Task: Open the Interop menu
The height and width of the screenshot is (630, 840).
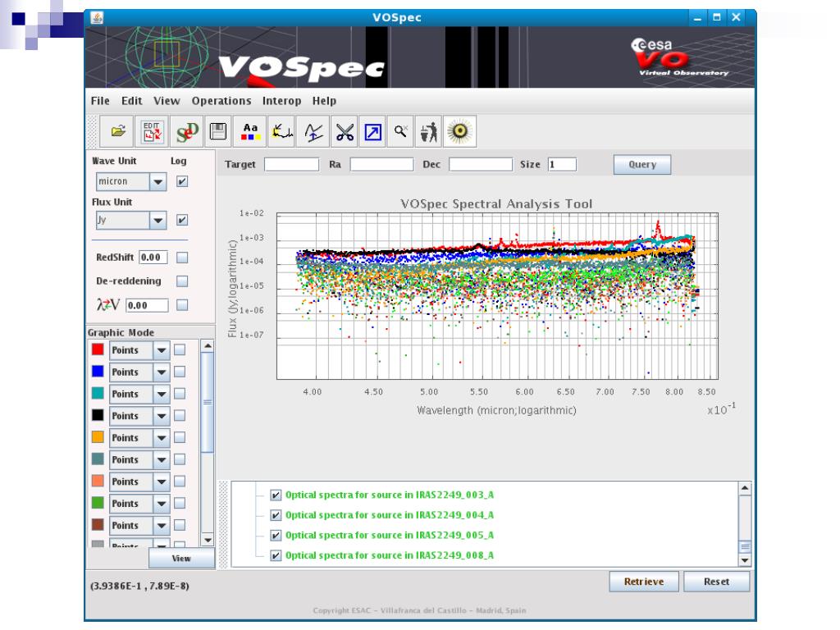Action: [x=282, y=101]
